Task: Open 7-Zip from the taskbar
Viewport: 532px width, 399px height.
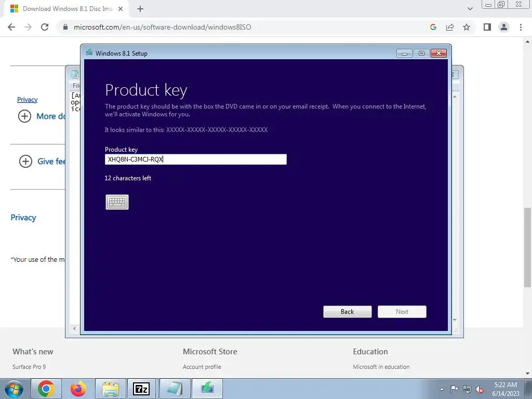Action: click(141, 389)
